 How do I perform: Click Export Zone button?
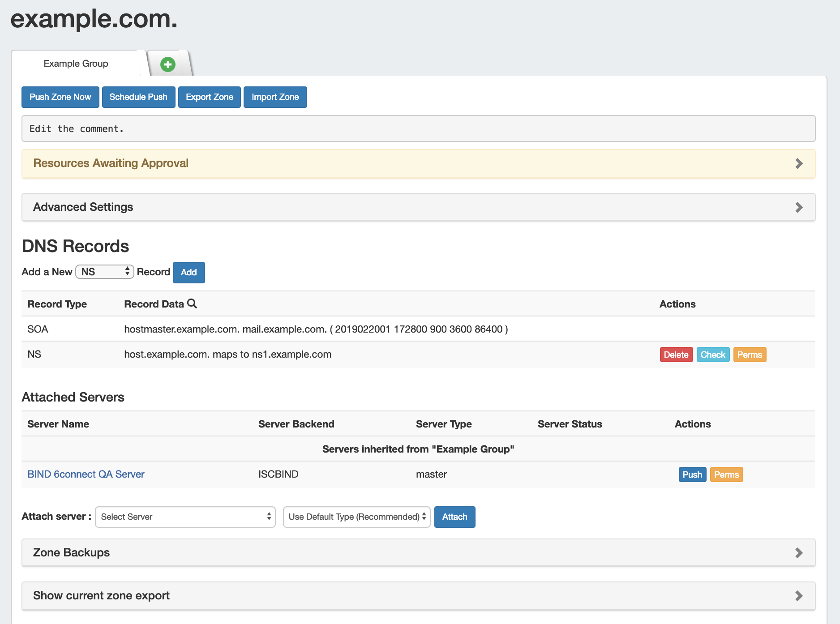click(210, 97)
